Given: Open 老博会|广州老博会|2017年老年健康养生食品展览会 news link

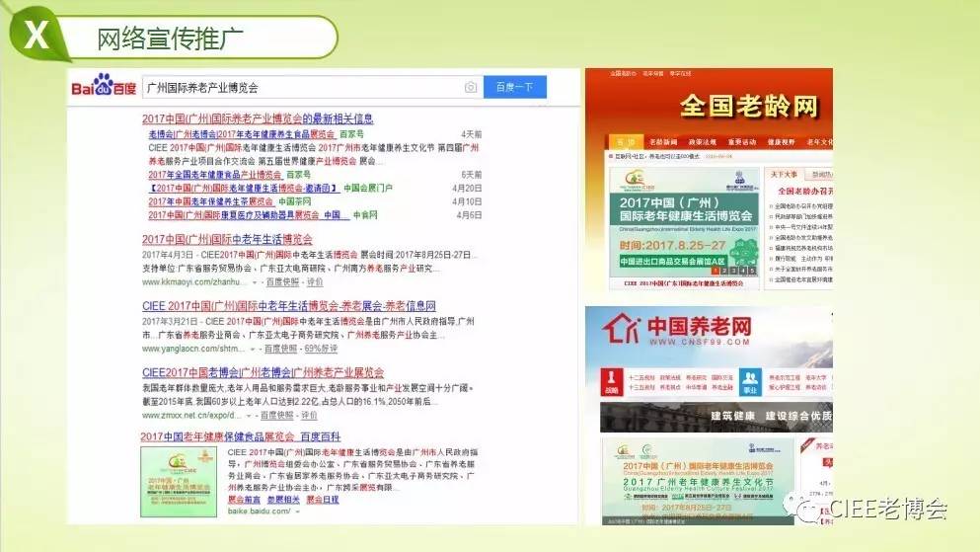Looking at the screenshot, I should (242, 134).
